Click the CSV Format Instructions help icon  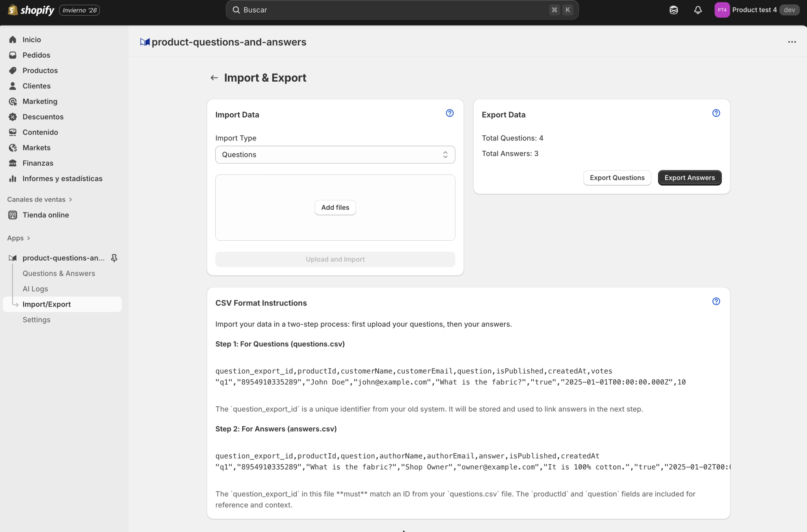pos(716,302)
